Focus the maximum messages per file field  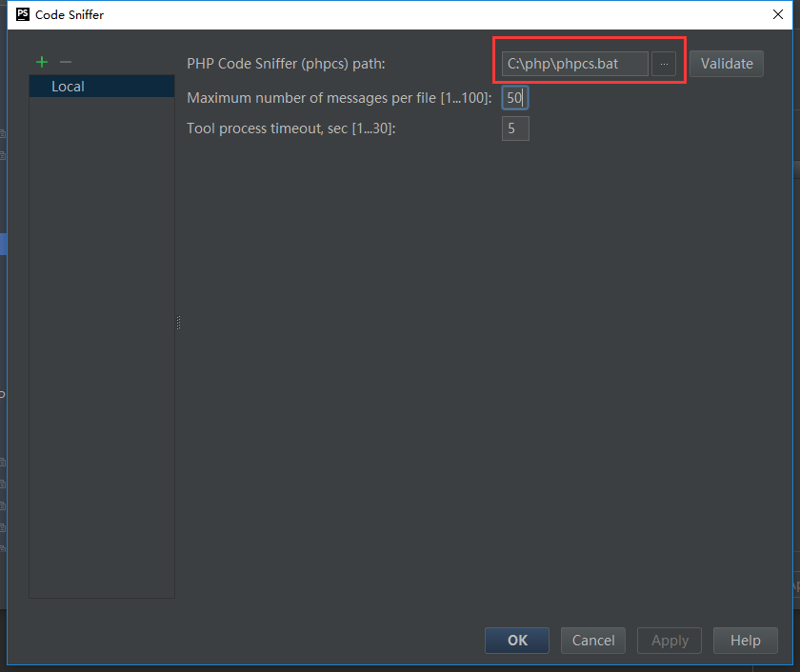click(515, 98)
